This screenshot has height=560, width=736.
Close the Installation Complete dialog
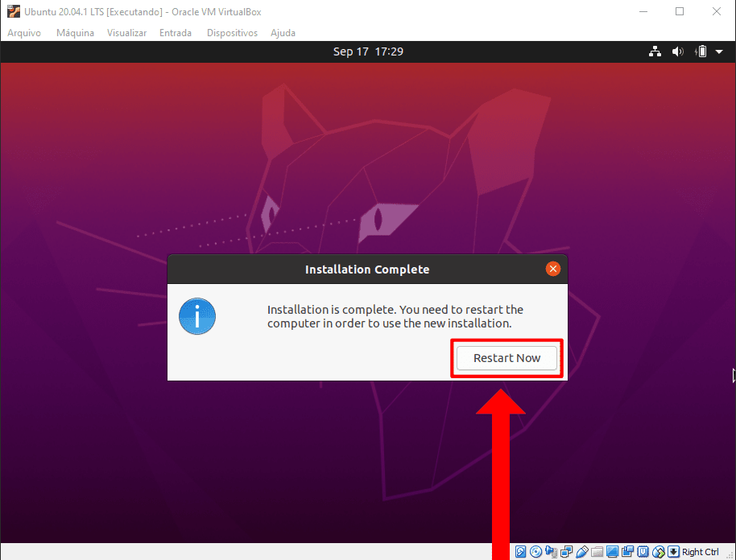coord(553,269)
